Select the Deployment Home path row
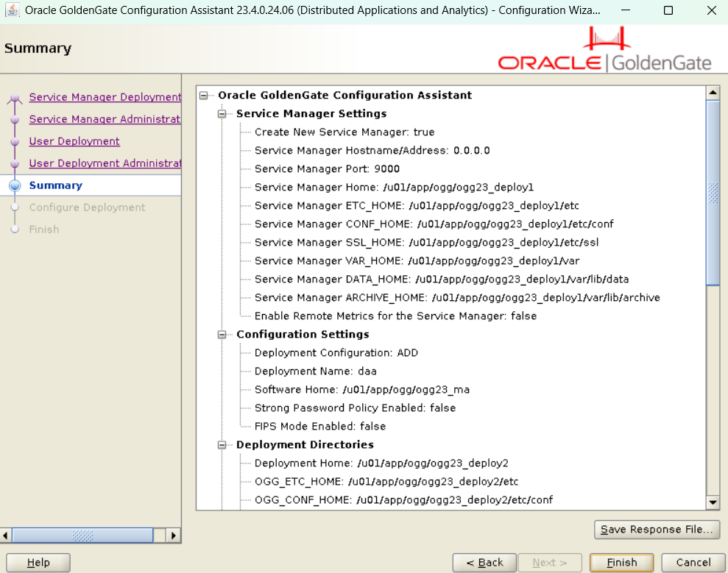The height and width of the screenshot is (573, 728). 381,463
